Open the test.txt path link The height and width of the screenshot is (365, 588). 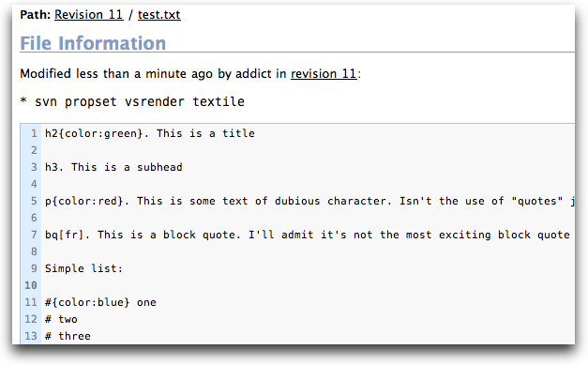tap(159, 15)
